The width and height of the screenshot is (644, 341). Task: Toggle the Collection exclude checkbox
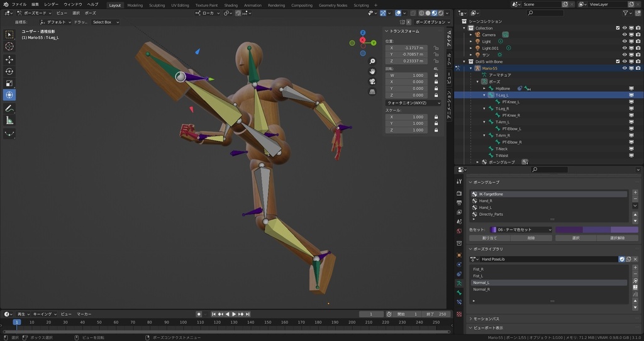pos(617,28)
